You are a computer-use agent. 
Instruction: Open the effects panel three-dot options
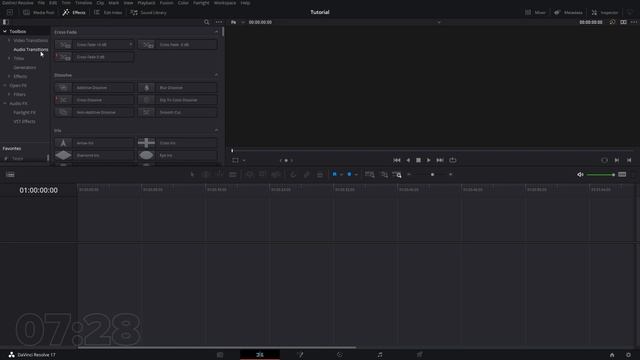[x=219, y=22]
